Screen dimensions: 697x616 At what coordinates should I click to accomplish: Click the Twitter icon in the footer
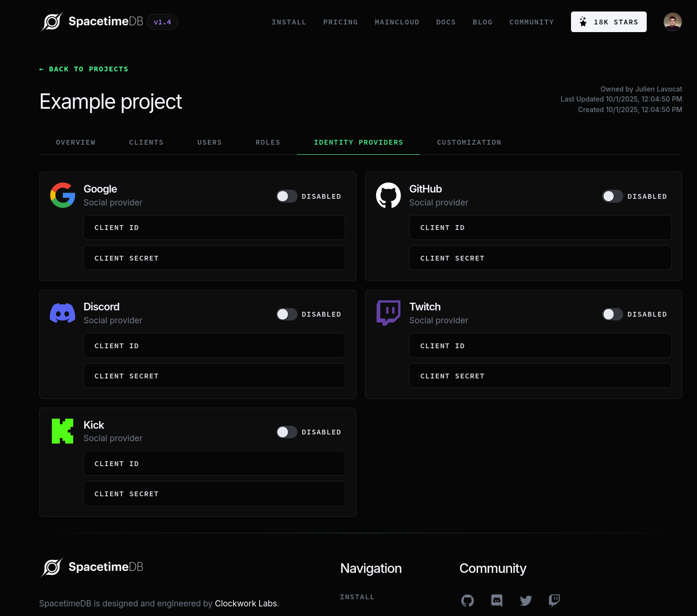pos(526,600)
